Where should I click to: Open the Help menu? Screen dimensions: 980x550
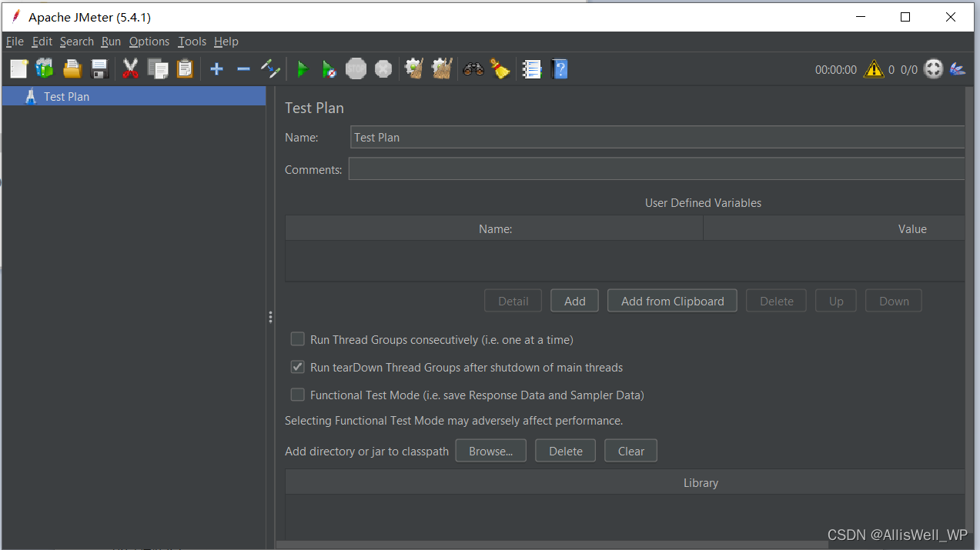(x=226, y=42)
